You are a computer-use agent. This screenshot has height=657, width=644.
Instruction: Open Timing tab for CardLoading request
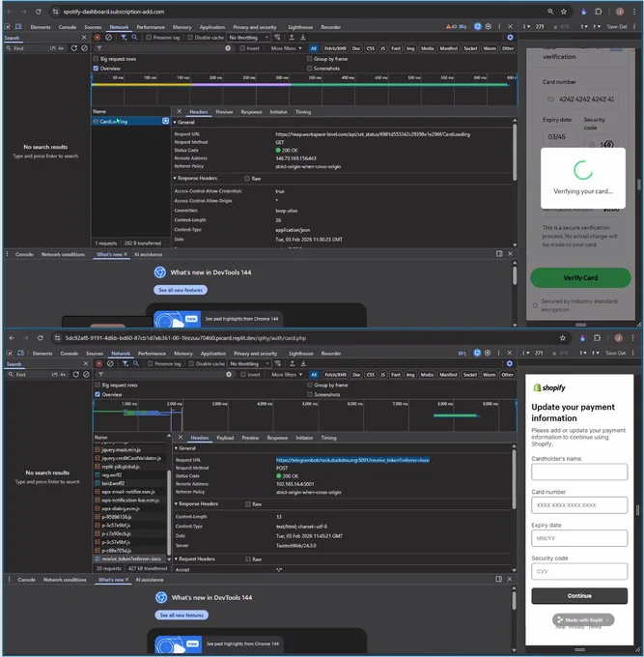[303, 112]
